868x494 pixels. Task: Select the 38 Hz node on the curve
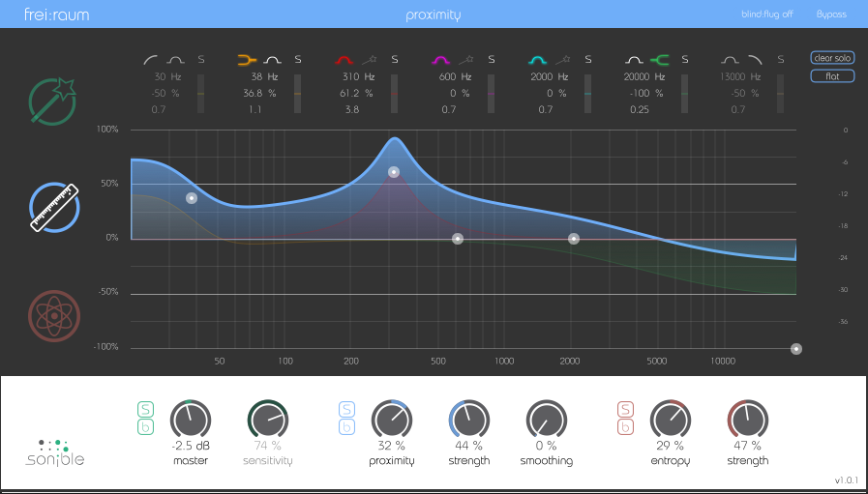tap(192, 198)
